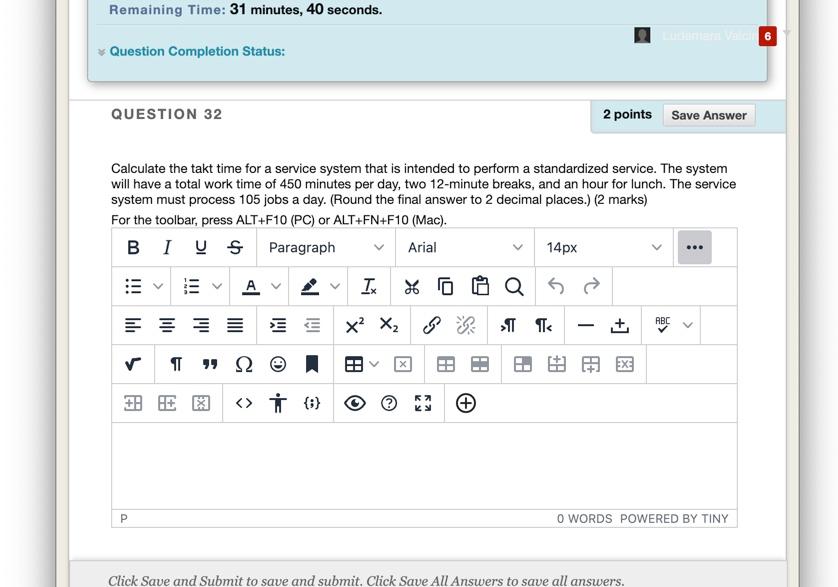Cut text with the scissors icon
Image resolution: width=838 pixels, height=587 pixels.
(411, 286)
